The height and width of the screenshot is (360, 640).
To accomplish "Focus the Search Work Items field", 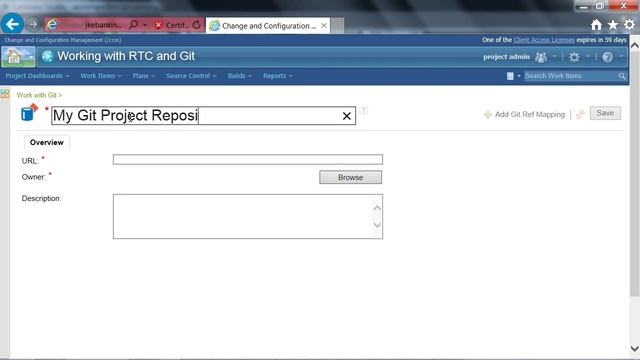I will click(x=571, y=76).
